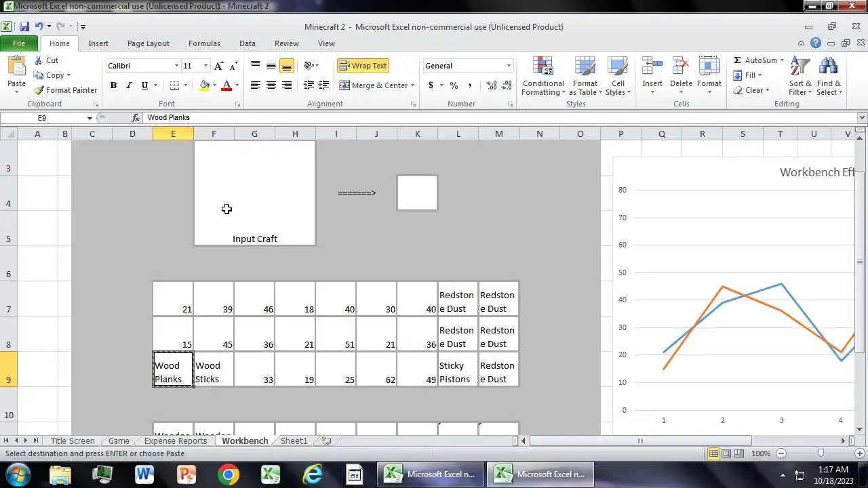Toggle Underline formatting

click(x=144, y=85)
